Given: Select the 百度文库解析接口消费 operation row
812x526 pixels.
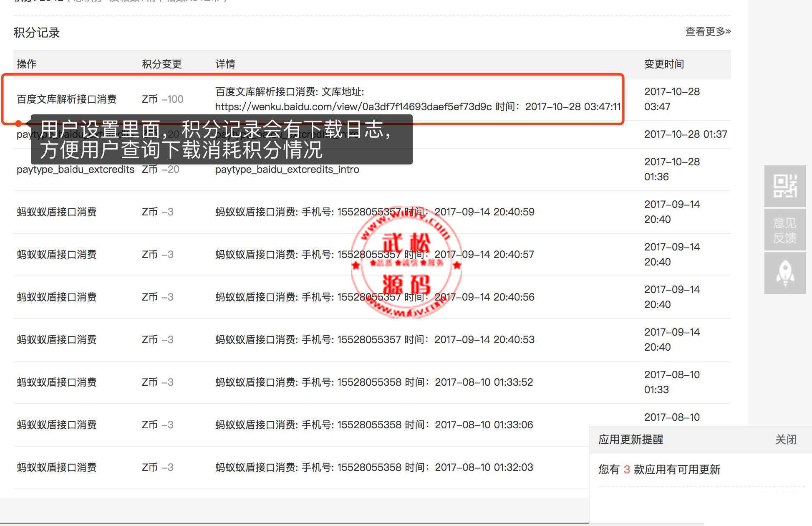Looking at the screenshot, I should (x=67, y=99).
